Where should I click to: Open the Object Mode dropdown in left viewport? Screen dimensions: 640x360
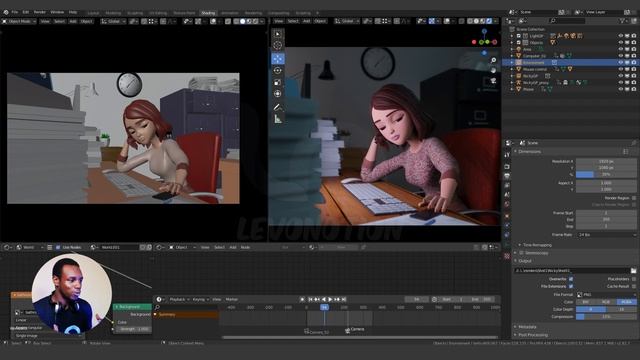click(18, 21)
